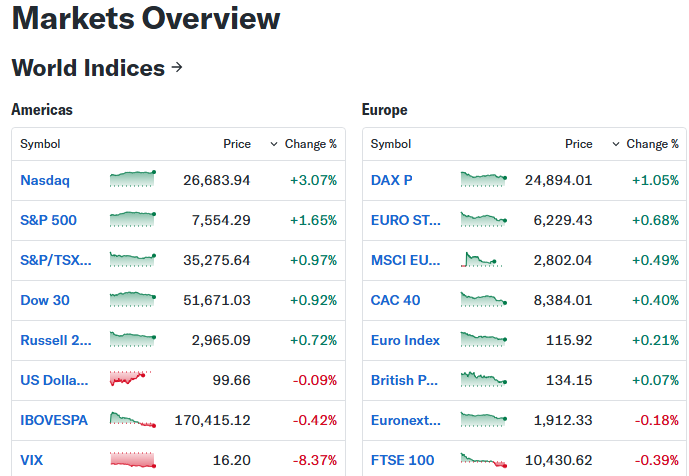Open the World Indices heading link
Image resolution: width=689 pixels, height=476 pixels.
pyautogui.click(x=88, y=68)
